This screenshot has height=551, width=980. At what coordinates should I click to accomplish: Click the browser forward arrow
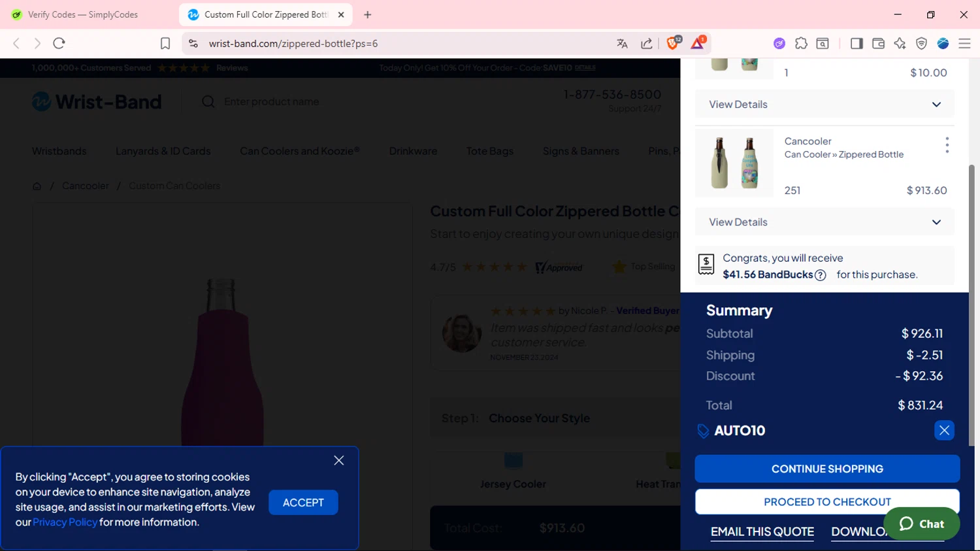pyautogui.click(x=37, y=43)
